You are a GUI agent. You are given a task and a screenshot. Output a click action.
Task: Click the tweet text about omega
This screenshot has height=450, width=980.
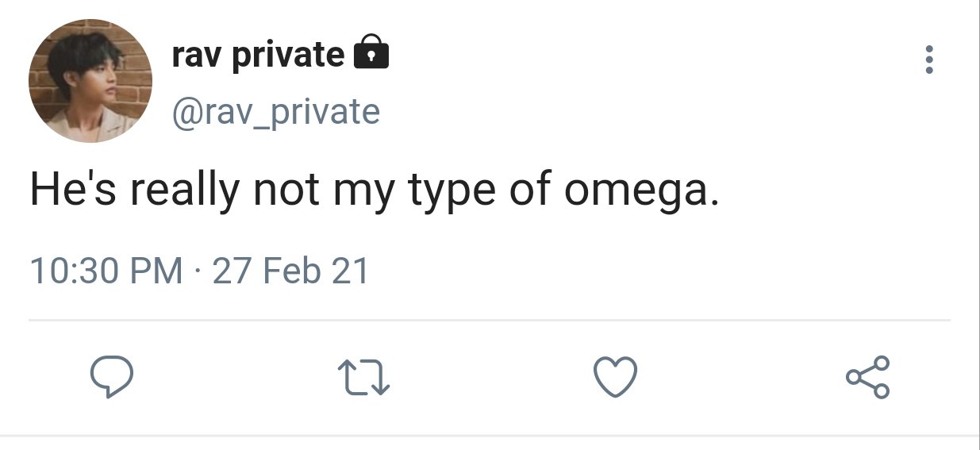coord(375,193)
